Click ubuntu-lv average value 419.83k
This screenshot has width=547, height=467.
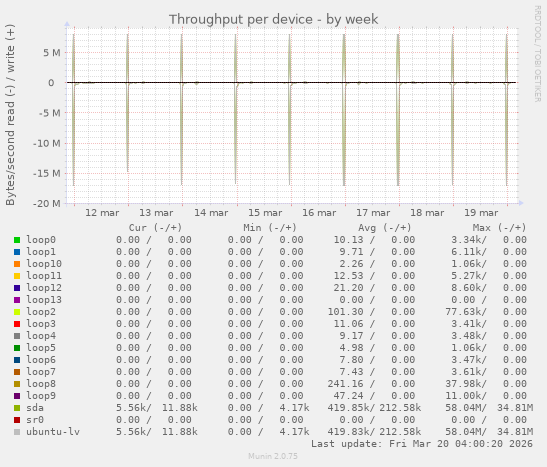[x=351, y=432]
